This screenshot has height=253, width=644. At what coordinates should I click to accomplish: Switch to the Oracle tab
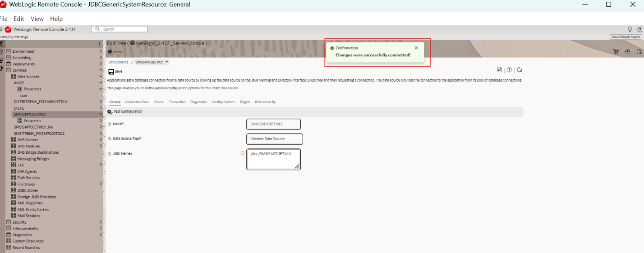coord(159,102)
